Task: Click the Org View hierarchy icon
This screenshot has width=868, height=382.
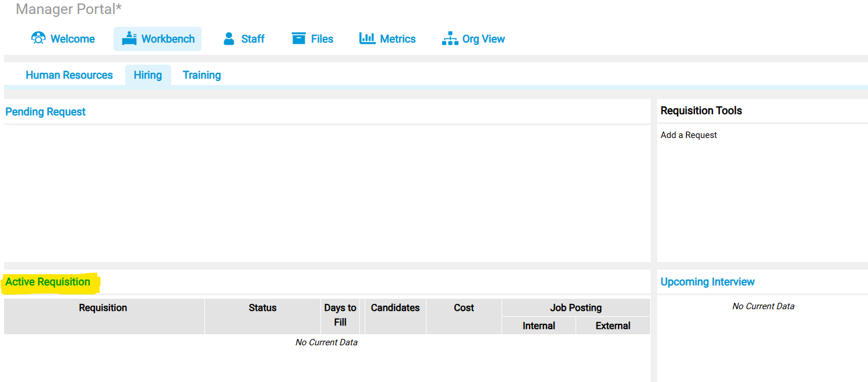Action: (x=450, y=39)
